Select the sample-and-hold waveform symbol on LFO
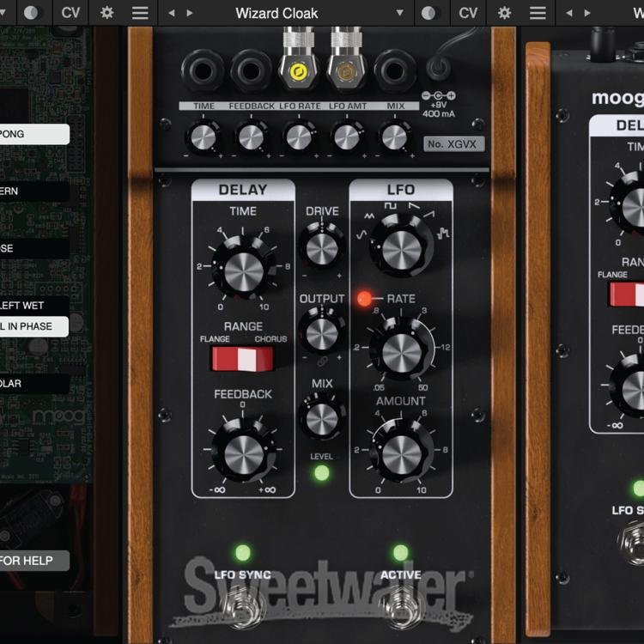 tap(443, 233)
